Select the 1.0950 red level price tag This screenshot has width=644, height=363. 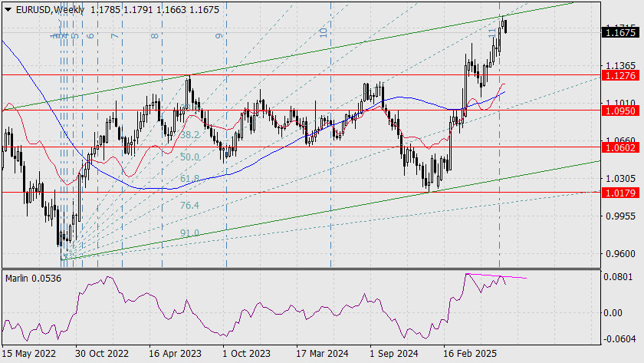(620, 111)
